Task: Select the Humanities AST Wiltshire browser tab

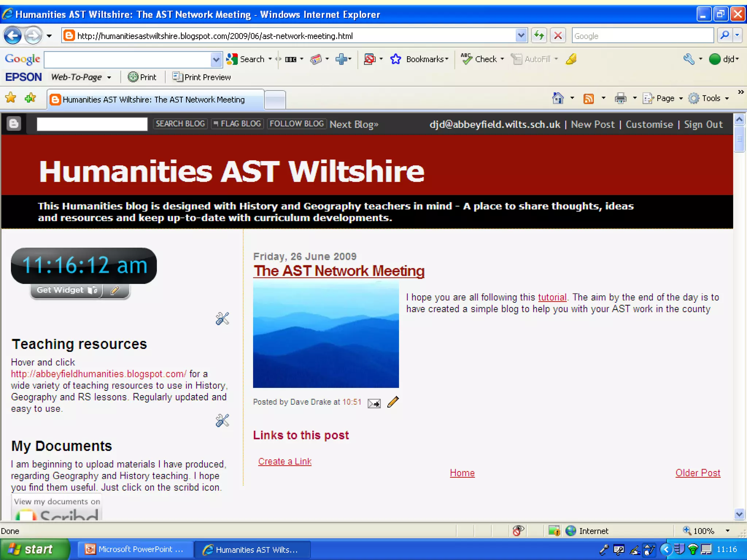Action: tap(154, 100)
